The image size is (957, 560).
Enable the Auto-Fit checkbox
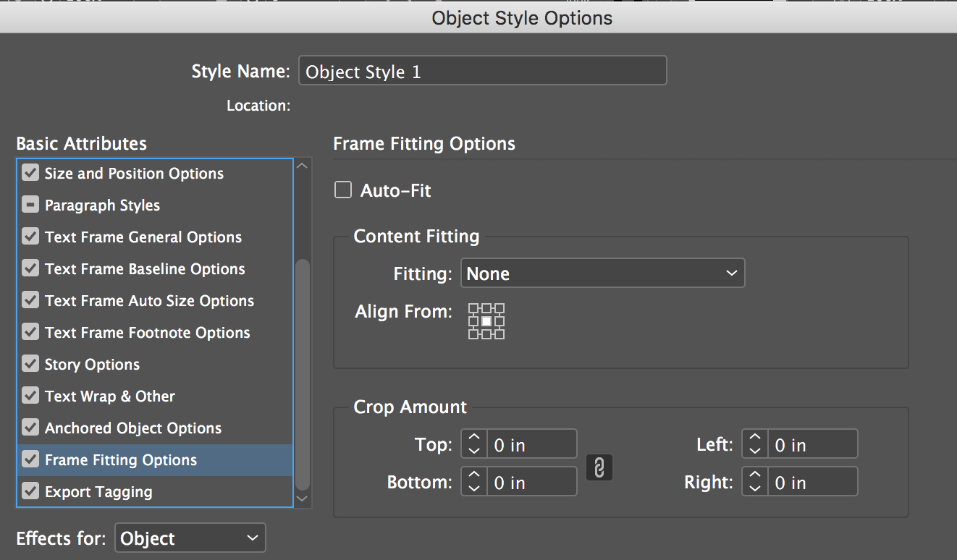343,191
